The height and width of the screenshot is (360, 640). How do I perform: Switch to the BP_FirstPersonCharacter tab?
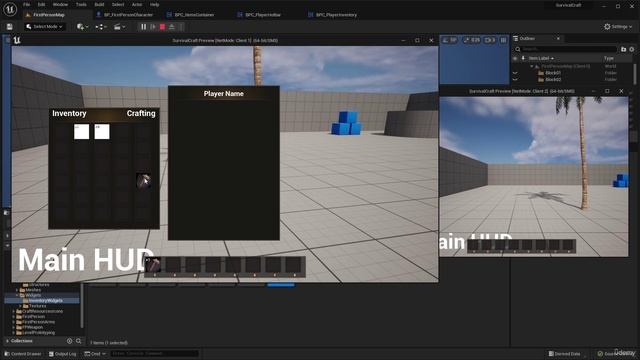(x=127, y=15)
